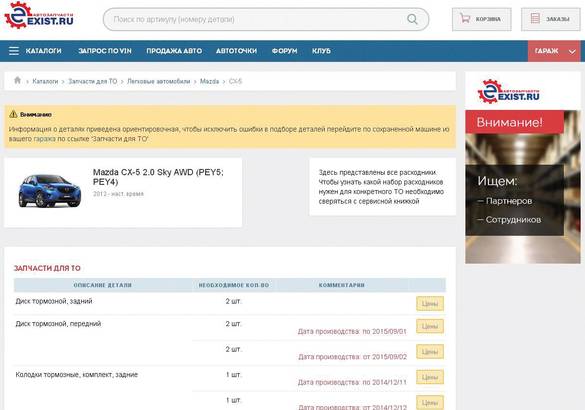Screen dimensions: 585x410
Task: Click Дата производства: от 2015/09/02 comment
Action: [x=353, y=357]
